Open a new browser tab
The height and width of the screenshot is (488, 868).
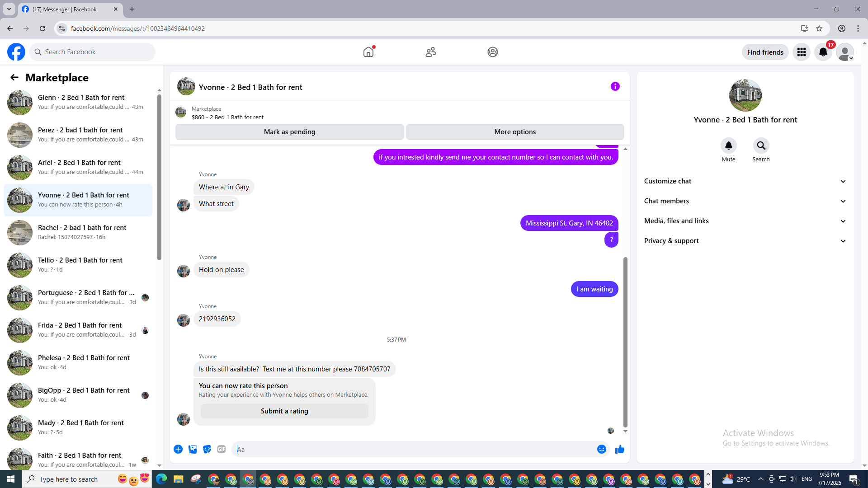(132, 9)
